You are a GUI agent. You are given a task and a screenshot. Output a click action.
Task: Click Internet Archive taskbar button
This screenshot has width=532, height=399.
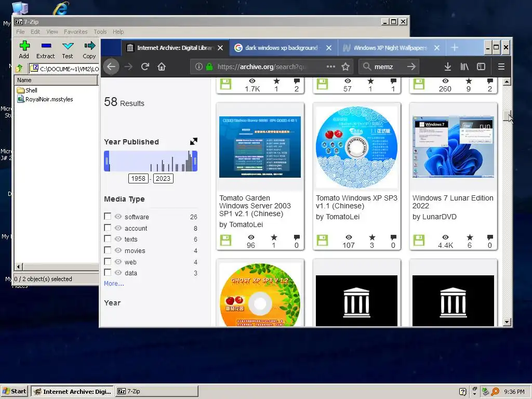pos(73,391)
